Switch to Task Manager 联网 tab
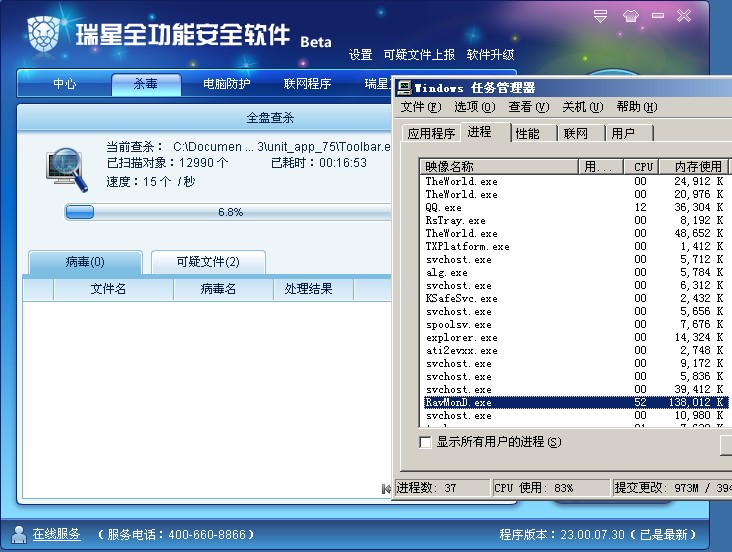Screen dimensions: 732x552 pyautogui.click(x=582, y=134)
